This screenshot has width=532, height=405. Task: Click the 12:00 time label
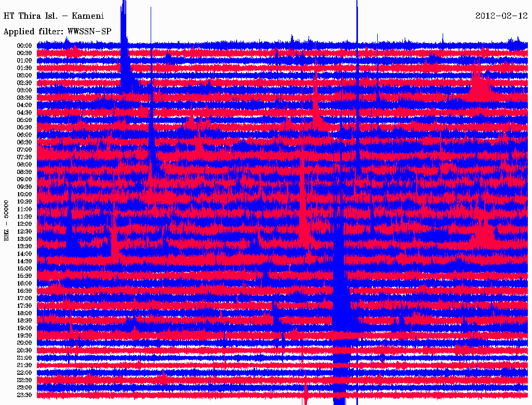[24, 224]
